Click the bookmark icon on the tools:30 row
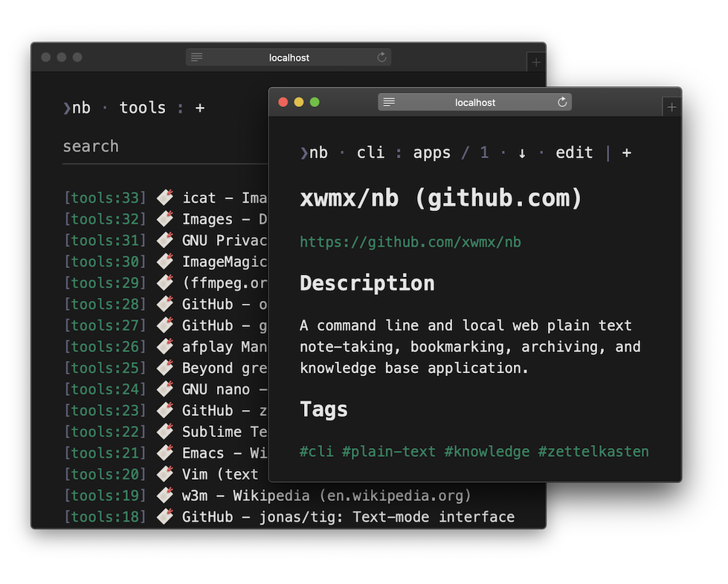This screenshot has width=728, height=584. click(165, 261)
